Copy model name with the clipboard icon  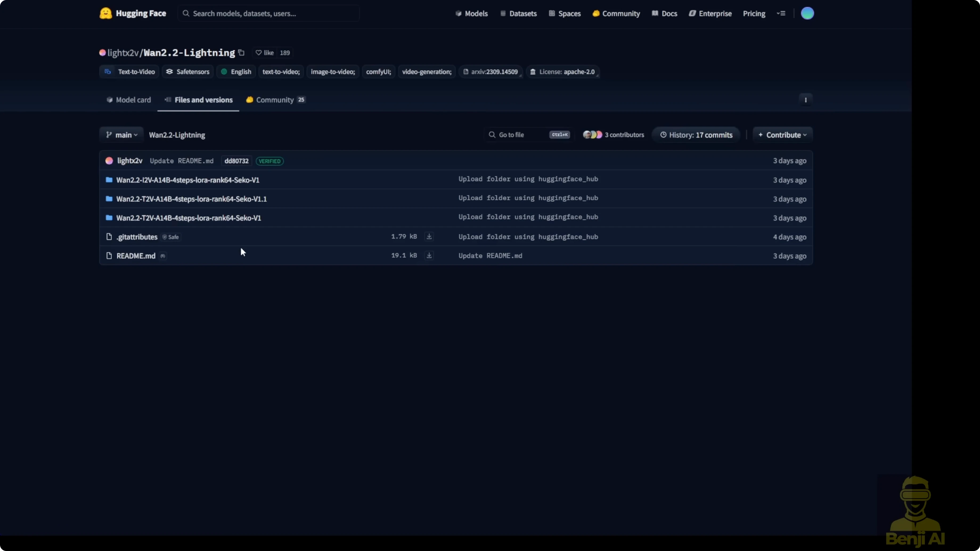coord(241,52)
